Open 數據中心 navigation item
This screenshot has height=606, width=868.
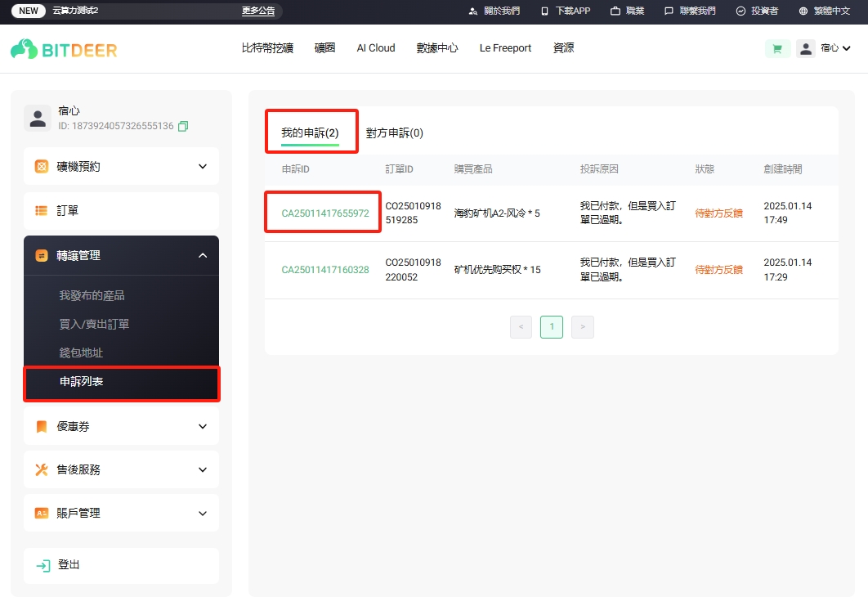(437, 48)
